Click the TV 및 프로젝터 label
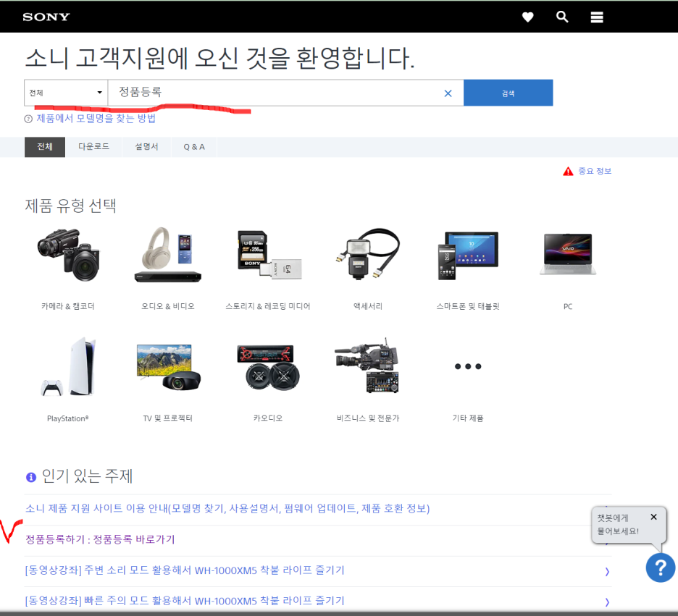 (168, 418)
